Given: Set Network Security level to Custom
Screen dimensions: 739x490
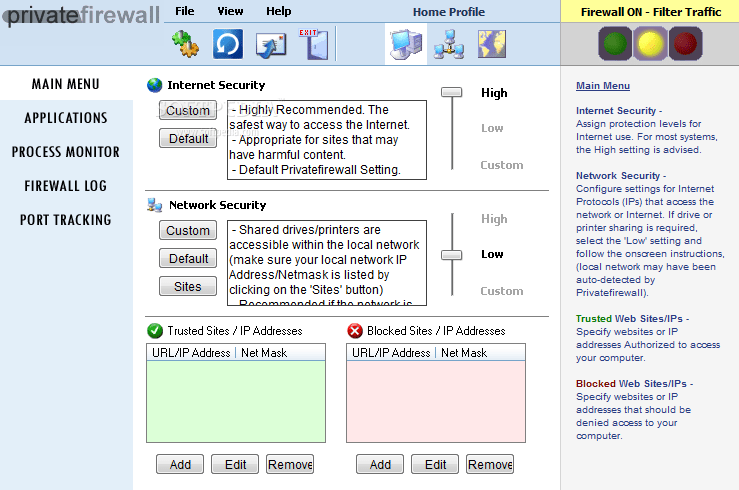Looking at the screenshot, I should (x=502, y=291).
